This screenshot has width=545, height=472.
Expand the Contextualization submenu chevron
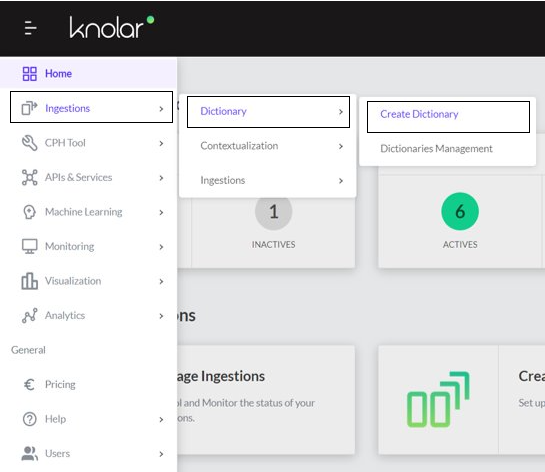click(x=341, y=146)
